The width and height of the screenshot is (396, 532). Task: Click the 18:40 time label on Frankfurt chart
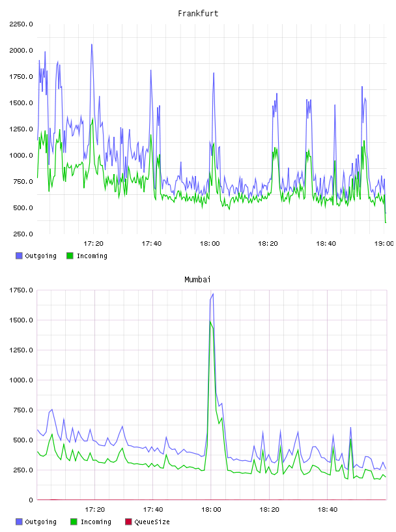tap(326, 244)
